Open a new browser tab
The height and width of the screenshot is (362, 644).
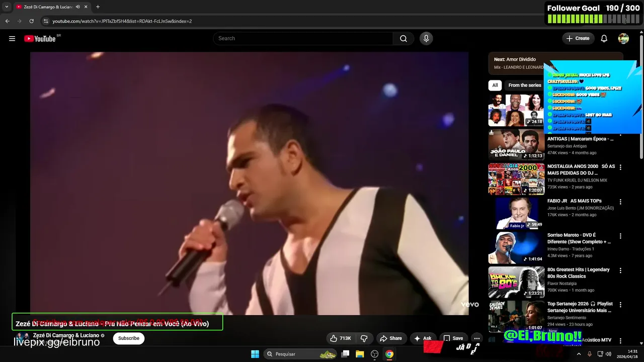click(x=98, y=7)
